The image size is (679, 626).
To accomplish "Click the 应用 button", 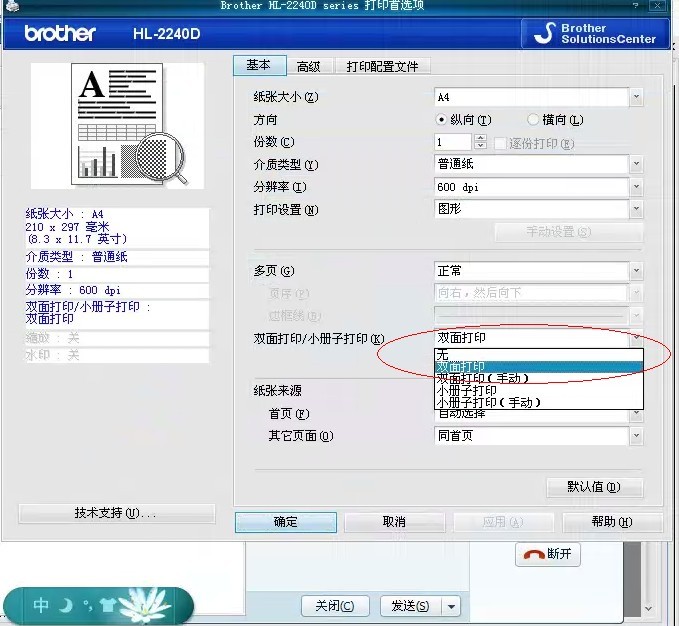I will coord(503,522).
